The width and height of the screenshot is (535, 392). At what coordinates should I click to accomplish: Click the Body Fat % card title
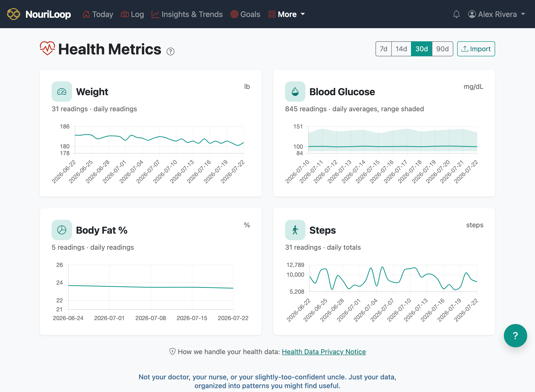tap(102, 230)
